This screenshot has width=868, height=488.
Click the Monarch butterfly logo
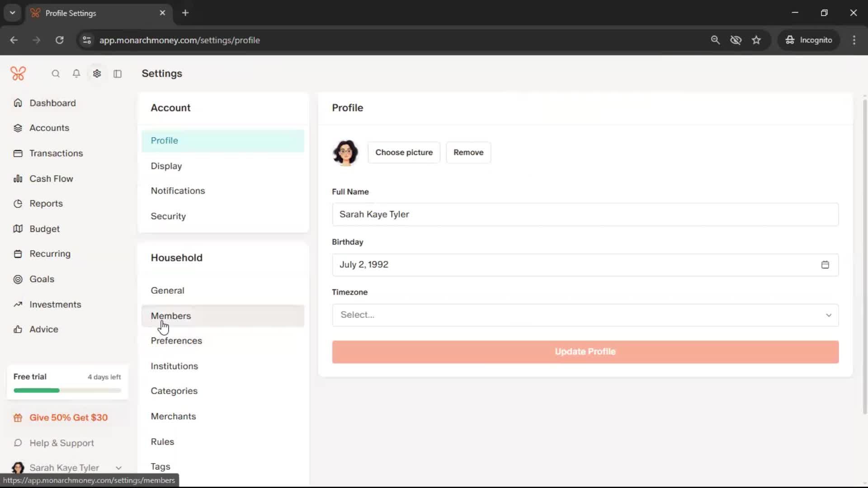tap(18, 73)
